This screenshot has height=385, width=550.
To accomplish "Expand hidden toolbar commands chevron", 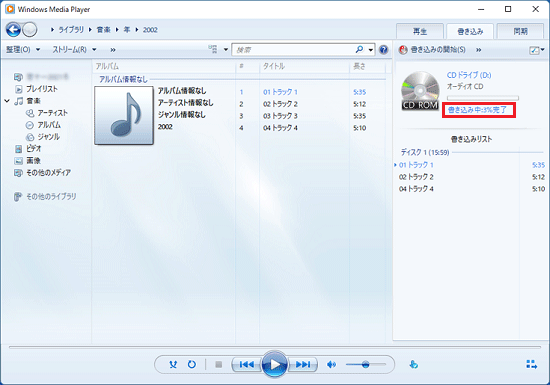I will coord(113,50).
